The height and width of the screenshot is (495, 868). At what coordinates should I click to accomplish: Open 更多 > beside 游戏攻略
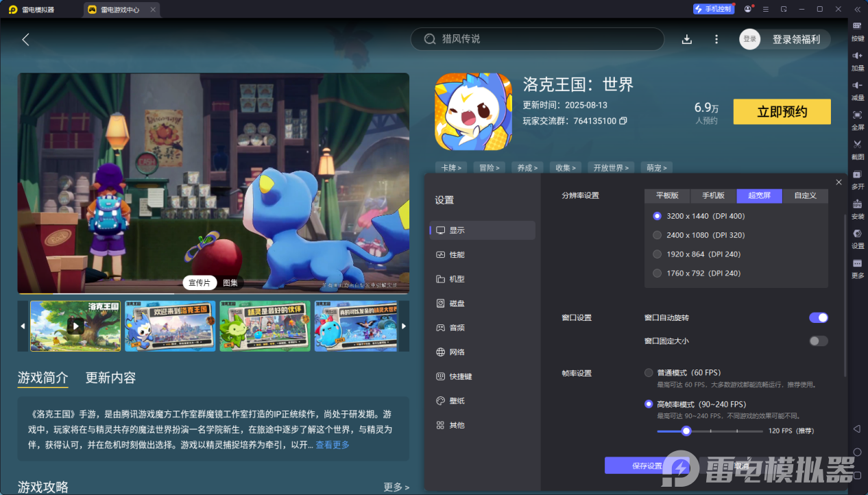point(396,487)
